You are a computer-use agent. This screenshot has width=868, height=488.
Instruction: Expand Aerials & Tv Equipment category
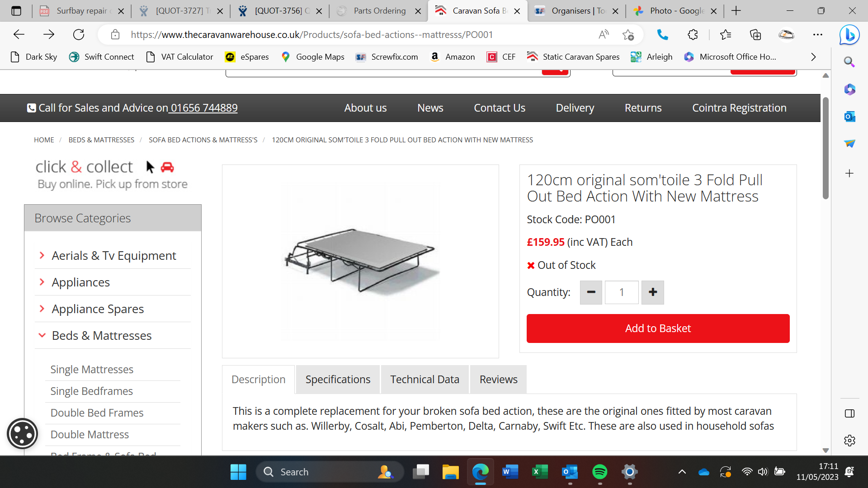[113, 256]
